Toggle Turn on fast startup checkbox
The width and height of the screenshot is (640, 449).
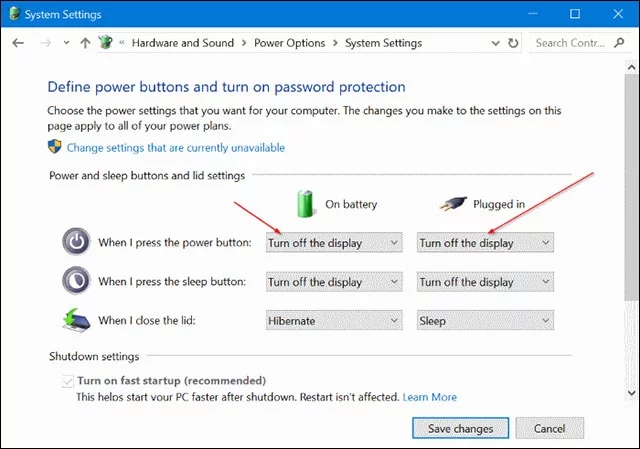click(x=68, y=381)
